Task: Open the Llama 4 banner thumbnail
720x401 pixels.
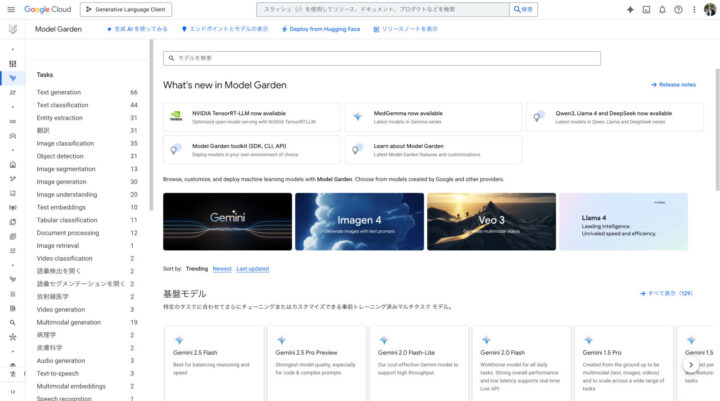Action: pos(624,221)
